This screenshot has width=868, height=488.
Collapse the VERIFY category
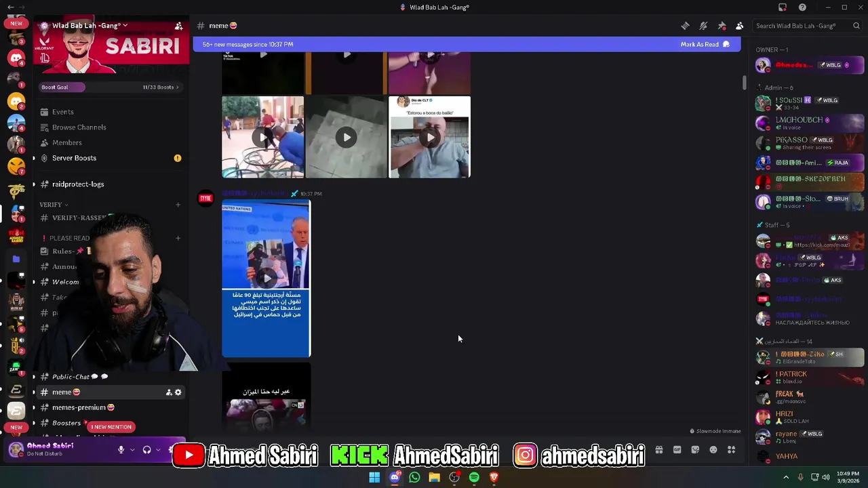53,205
